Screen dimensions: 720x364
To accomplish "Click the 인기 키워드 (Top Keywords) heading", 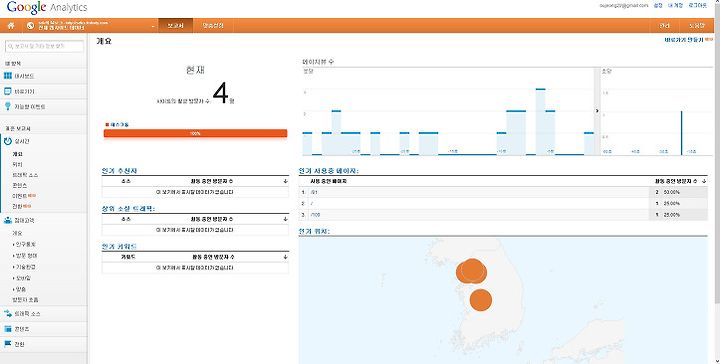I will point(119,246).
